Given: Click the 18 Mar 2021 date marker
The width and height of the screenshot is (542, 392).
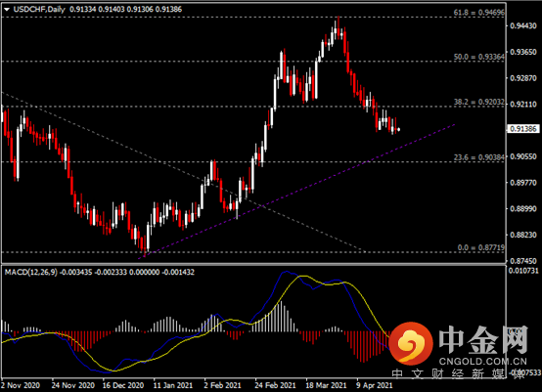Looking at the screenshot, I should pyautogui.click(x=326, y=385).
